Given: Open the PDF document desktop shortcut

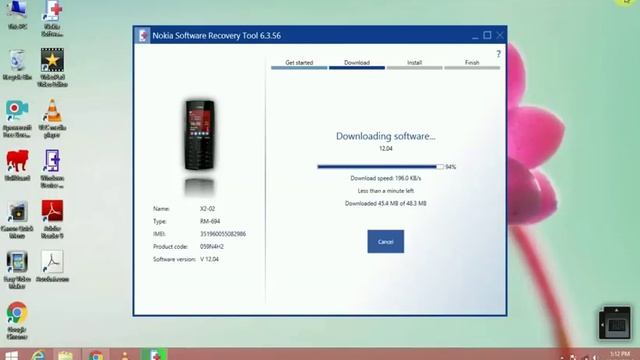Looking at the screenshot, I should pyautogui.click(x=52, y=267).
